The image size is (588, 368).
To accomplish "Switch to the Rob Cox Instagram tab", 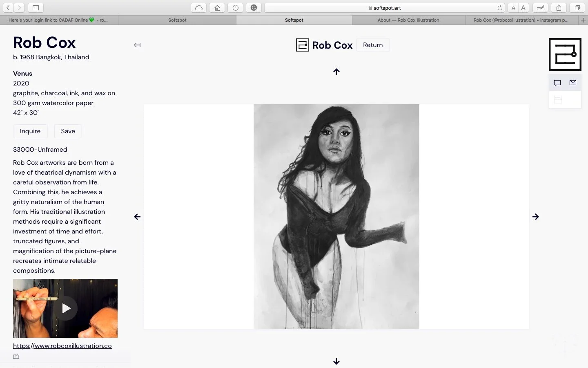I will click(x=521, y=20).
